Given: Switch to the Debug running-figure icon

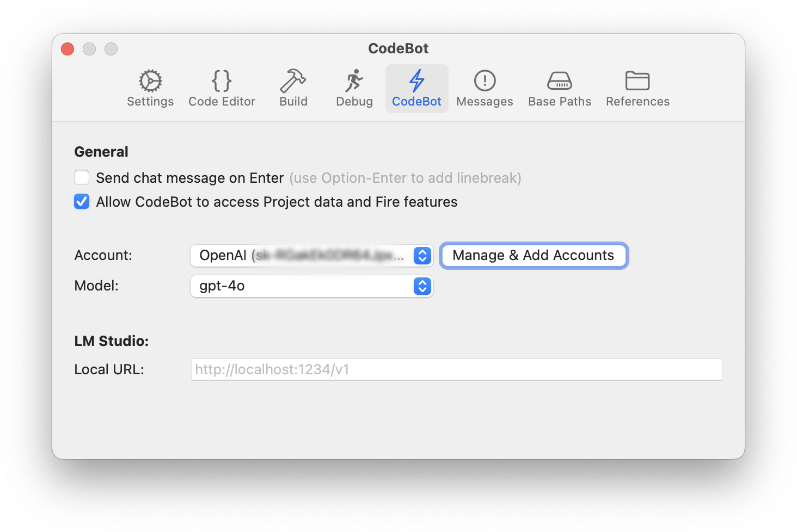Looking at the screenshot, I should (x=354, y=81).
